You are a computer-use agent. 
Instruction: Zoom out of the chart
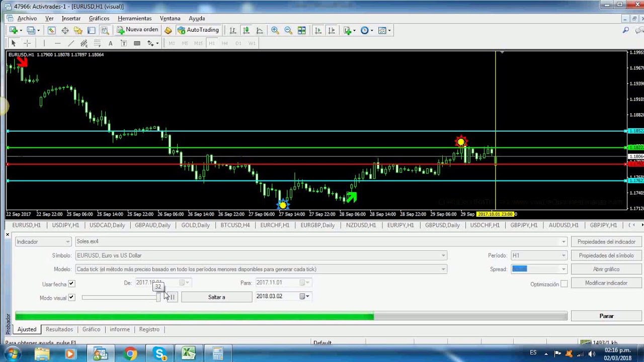click(288, 30)
